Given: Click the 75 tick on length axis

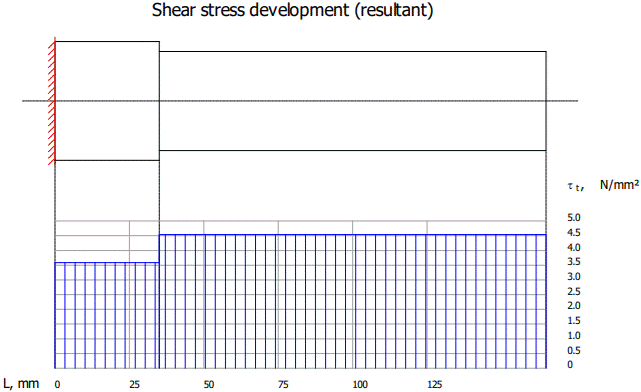Looking at the screenshot, I should pyautogui.click(x=283, y=385).
